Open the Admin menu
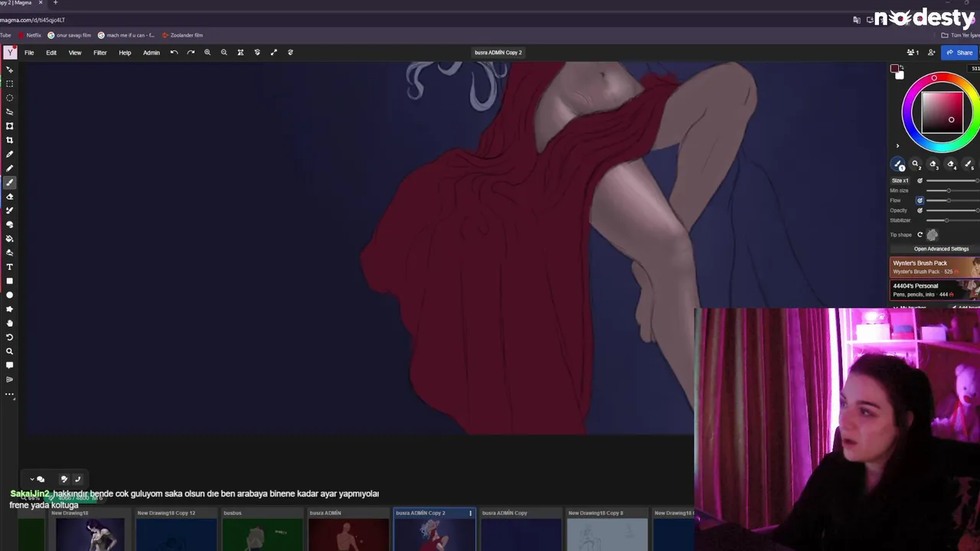This screenshot has height=551, width=980. tap(152, 53)
